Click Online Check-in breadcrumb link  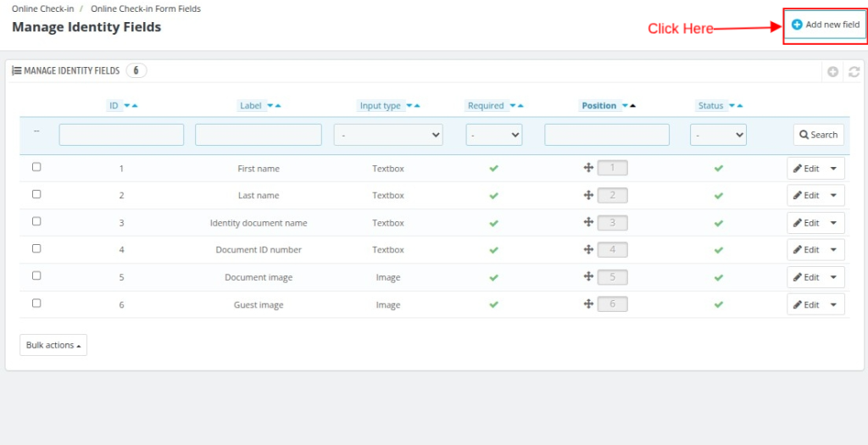42,8
